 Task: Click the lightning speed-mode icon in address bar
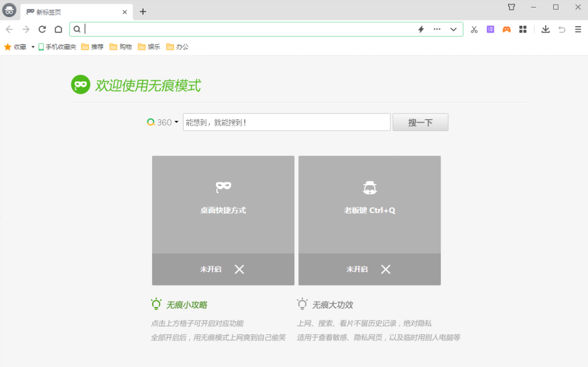[420, 29]
